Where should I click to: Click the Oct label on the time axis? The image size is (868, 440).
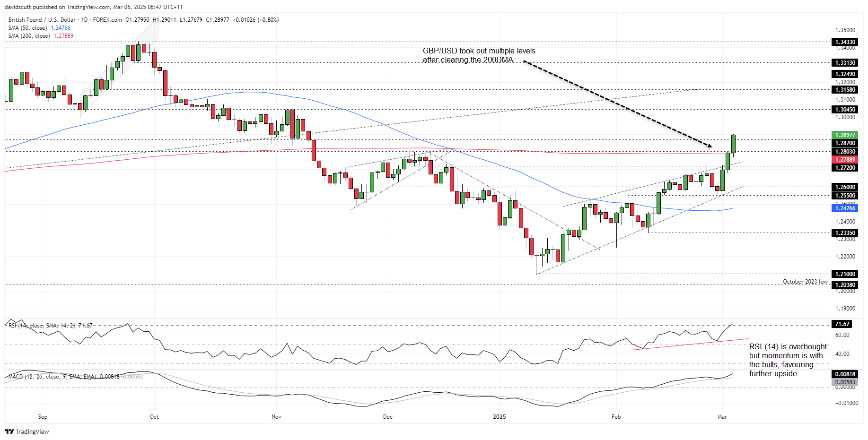[x=154, y=417]
